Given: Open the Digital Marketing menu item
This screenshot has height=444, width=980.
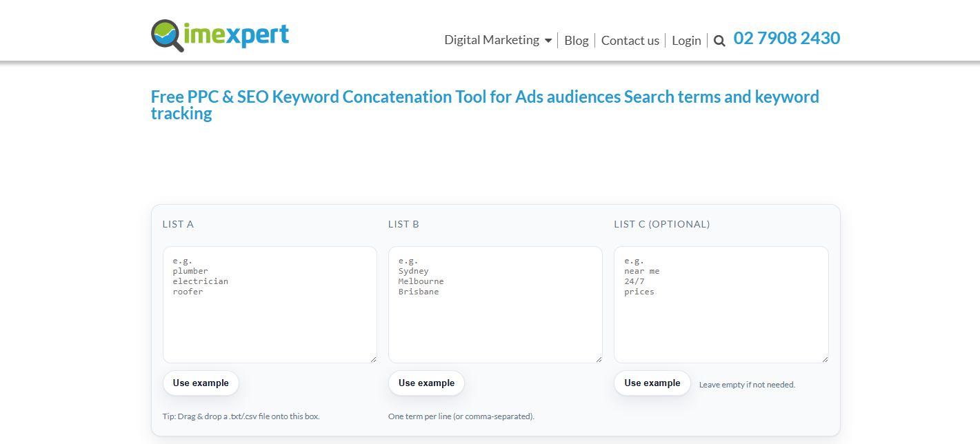Looking at the screenshot, I should pos(491,40).
